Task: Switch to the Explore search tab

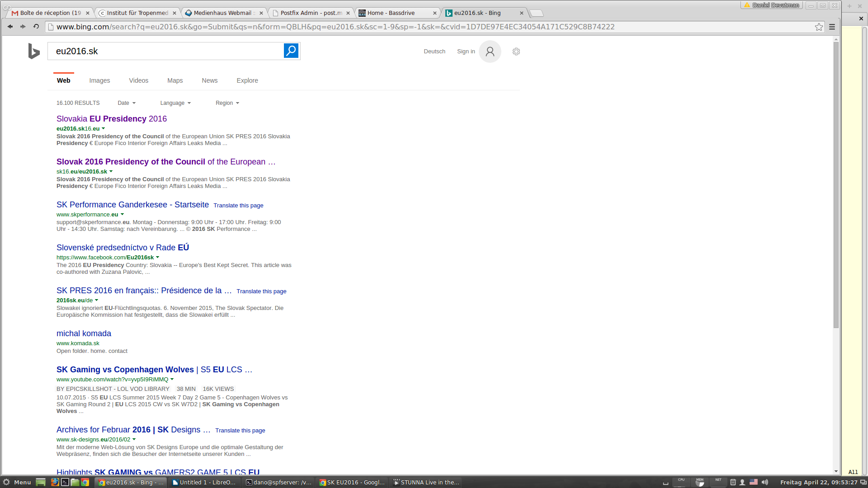Action: (247, 80)
